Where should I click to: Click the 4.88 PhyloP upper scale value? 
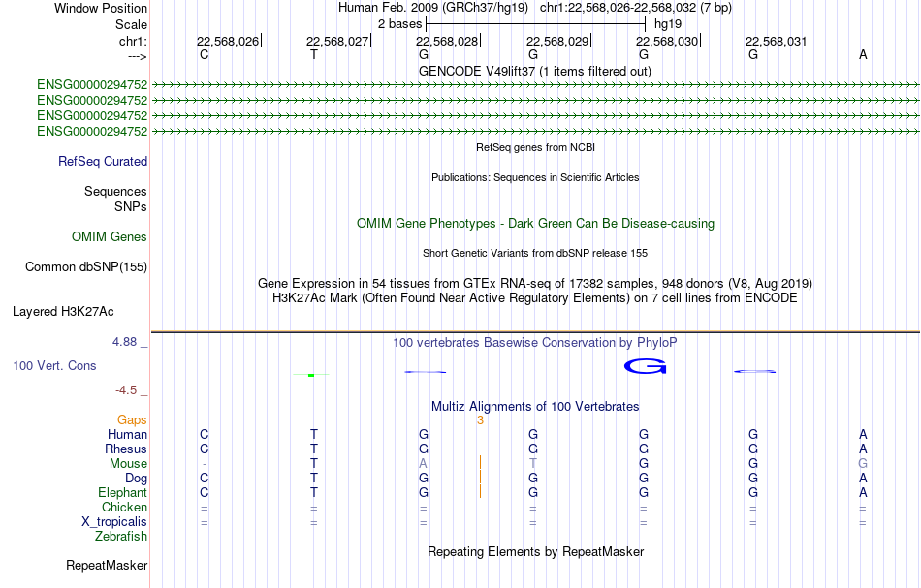click(x=124, y=342)
